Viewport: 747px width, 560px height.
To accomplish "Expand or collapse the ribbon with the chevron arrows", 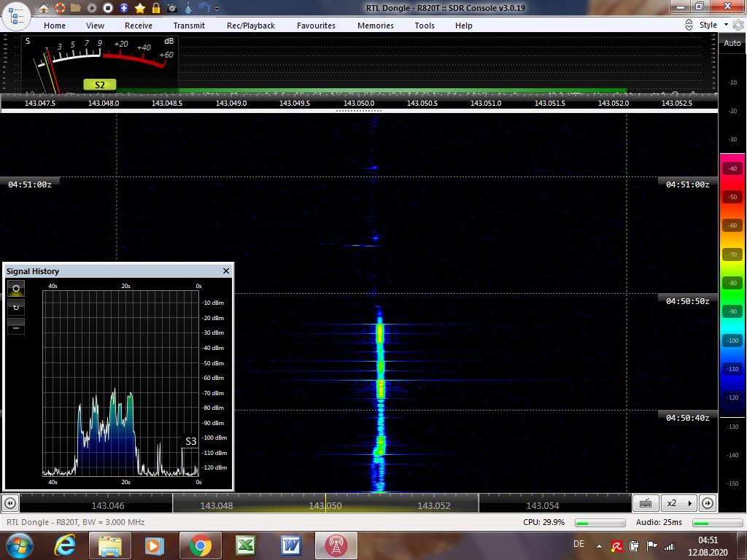I will click(689, 26).
